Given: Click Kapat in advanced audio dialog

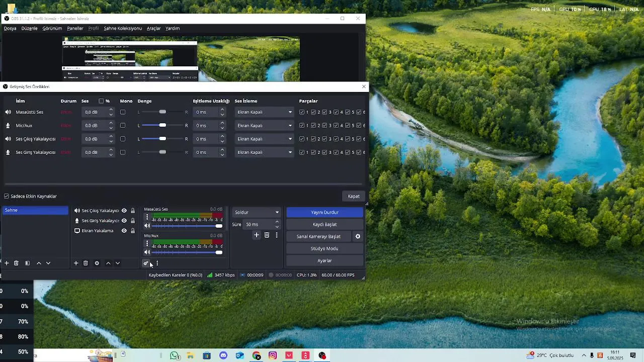Looking at the screenshot, I should (354, 196).
